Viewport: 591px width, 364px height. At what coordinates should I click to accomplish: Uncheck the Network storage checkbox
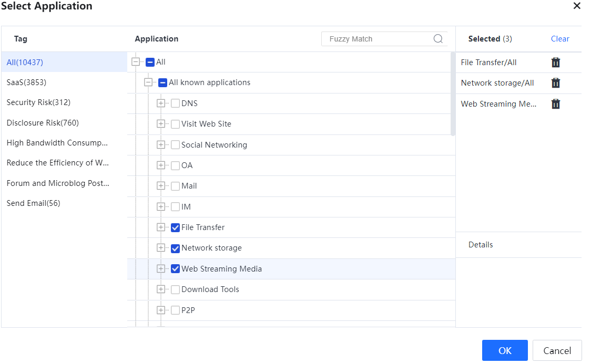[176, 248]
